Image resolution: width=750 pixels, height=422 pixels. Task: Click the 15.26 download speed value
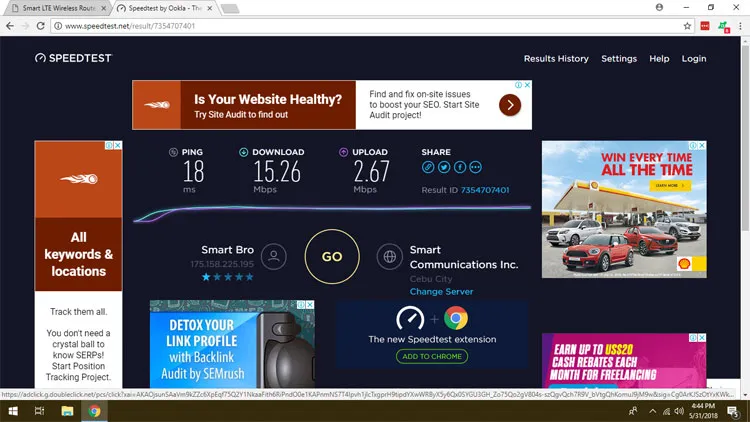277,171
